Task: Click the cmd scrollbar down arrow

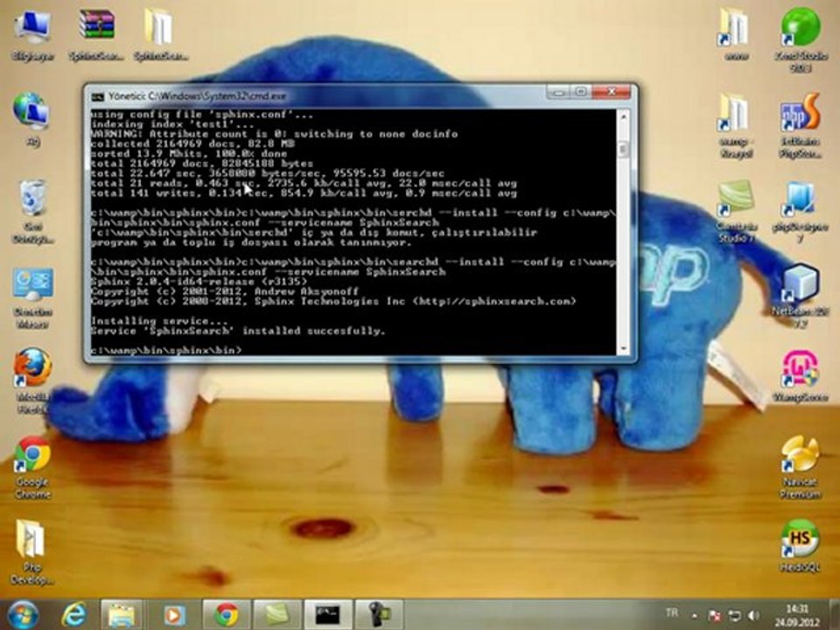Action: [x=623, y=349]
